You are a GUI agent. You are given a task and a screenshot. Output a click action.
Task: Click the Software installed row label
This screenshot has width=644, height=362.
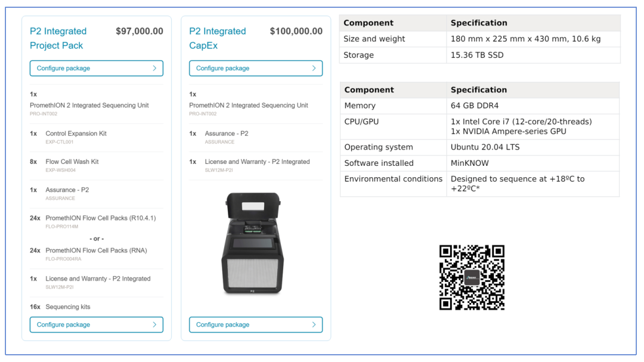(379, 163)
